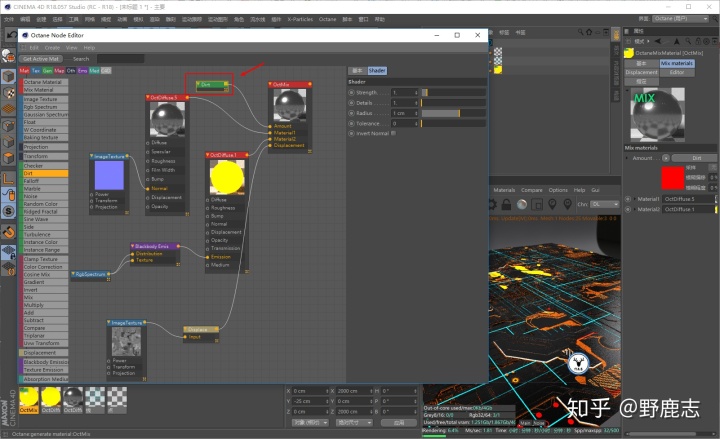Collapse the Blackbody Emis node triangle
720x439 pixels.
pos(133,246)
